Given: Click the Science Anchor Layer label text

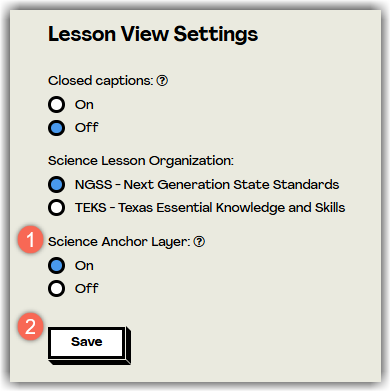Looking at the screenshot, I should pos(119,242).
